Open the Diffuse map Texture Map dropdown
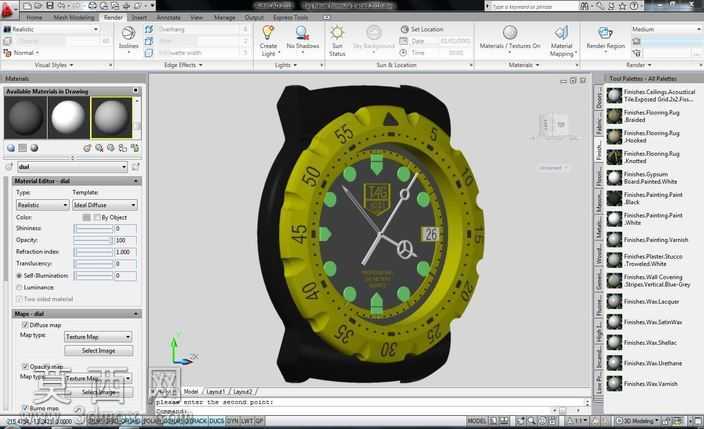The width and height of the screenshot is (704, 429). click(x=98, y=336)
